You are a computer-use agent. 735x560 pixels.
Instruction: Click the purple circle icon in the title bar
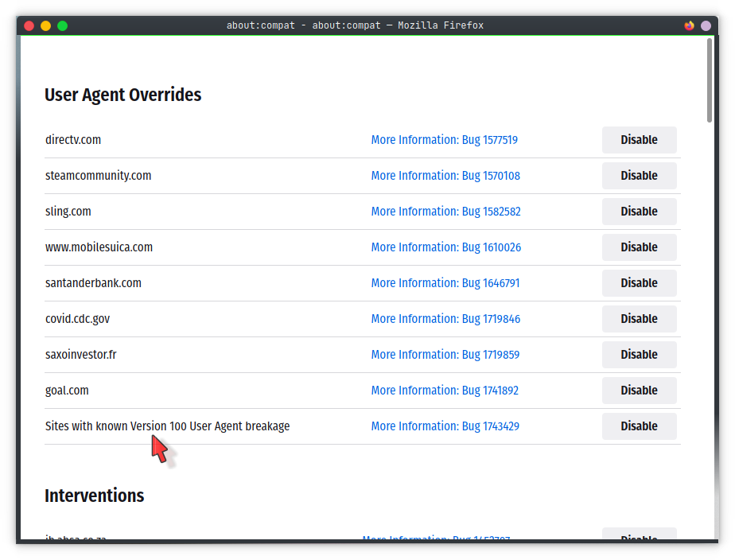pyautogui.click(x=706, y=25)
